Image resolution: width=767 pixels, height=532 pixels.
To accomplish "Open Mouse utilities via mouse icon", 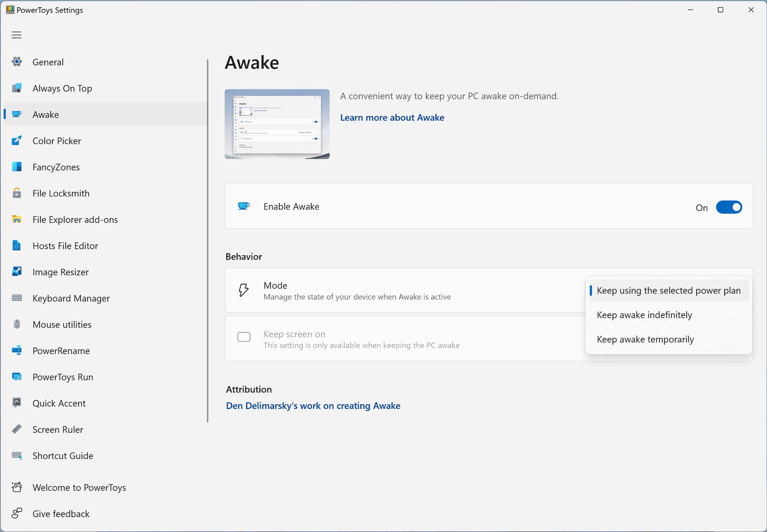I will (17, 324).
